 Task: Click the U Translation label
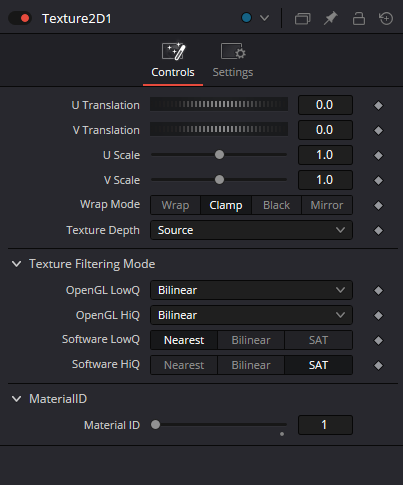(x=106, y=105)
